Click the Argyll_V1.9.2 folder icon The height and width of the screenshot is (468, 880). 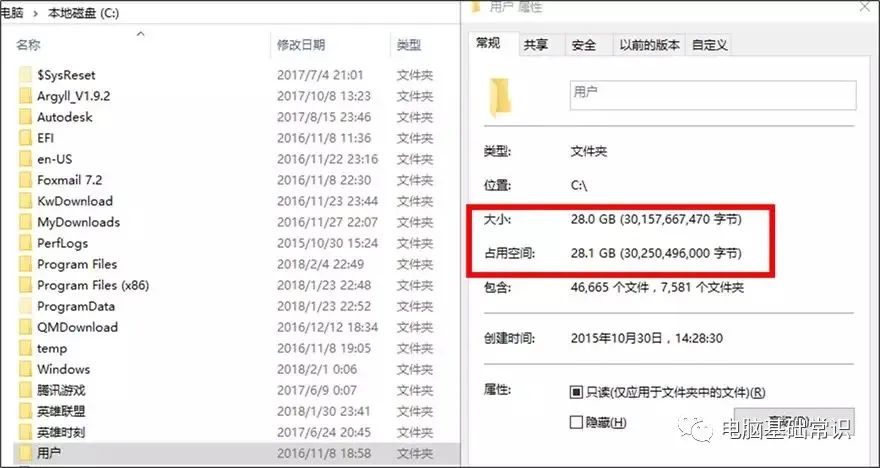pos(25,96)
